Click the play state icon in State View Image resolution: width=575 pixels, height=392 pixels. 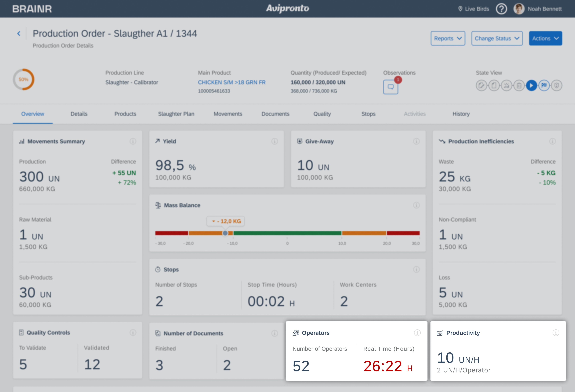coord(531,86)
